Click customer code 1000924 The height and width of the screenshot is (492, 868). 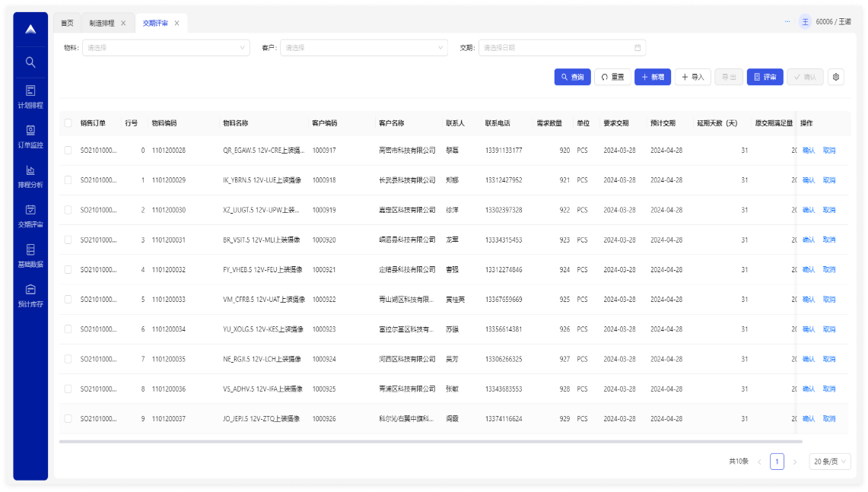pos(324,359)
